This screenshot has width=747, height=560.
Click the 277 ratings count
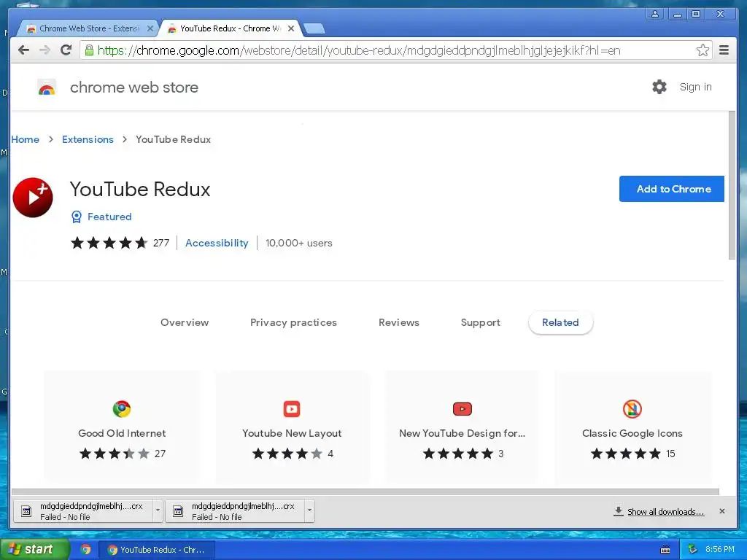pyautogui.click(x=161, y=243)
